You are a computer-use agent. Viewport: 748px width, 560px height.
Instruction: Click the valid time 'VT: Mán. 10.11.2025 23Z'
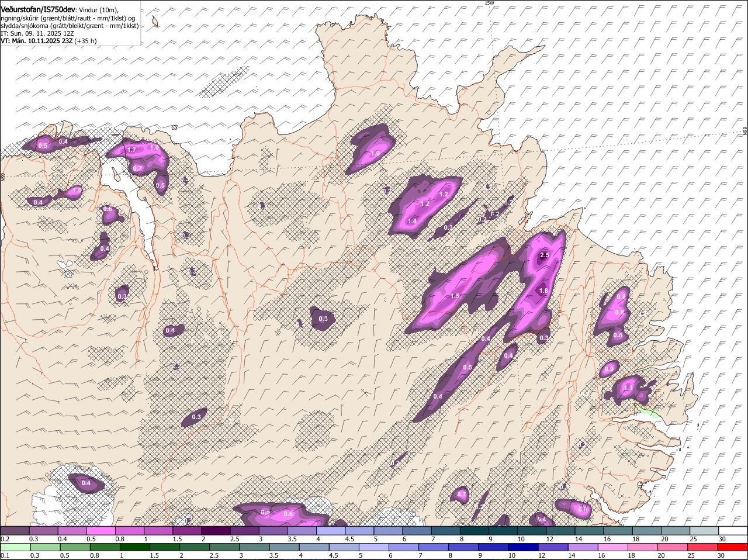(36, 41)
